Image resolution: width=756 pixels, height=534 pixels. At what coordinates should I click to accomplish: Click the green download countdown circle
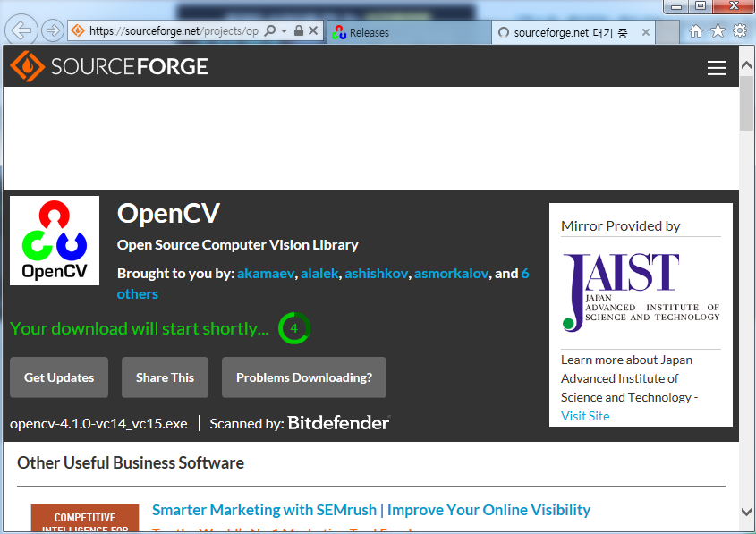click(x=293, y=328)
